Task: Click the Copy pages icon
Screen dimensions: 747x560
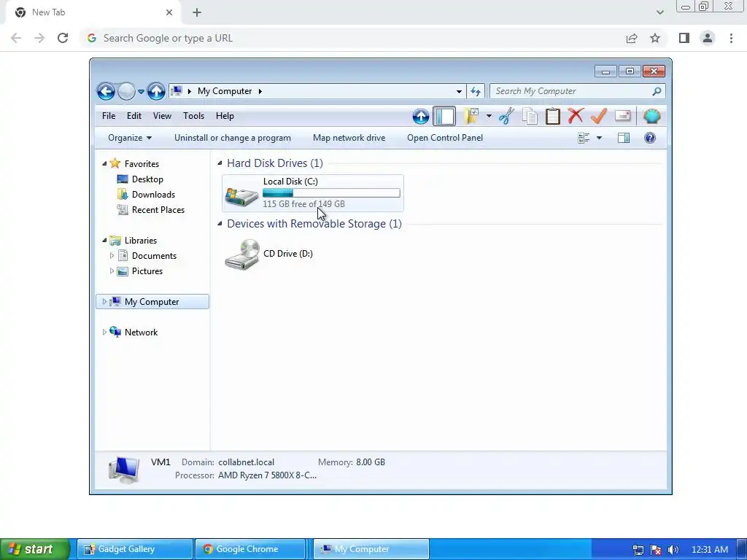Action: click(x=530, y=116)
